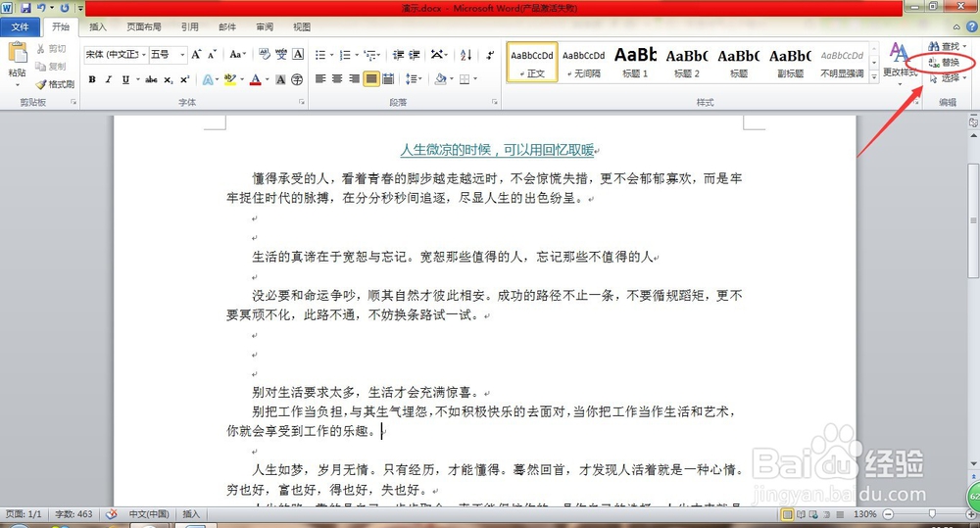Switch to Full Screen Reading view

pos(800,514)
